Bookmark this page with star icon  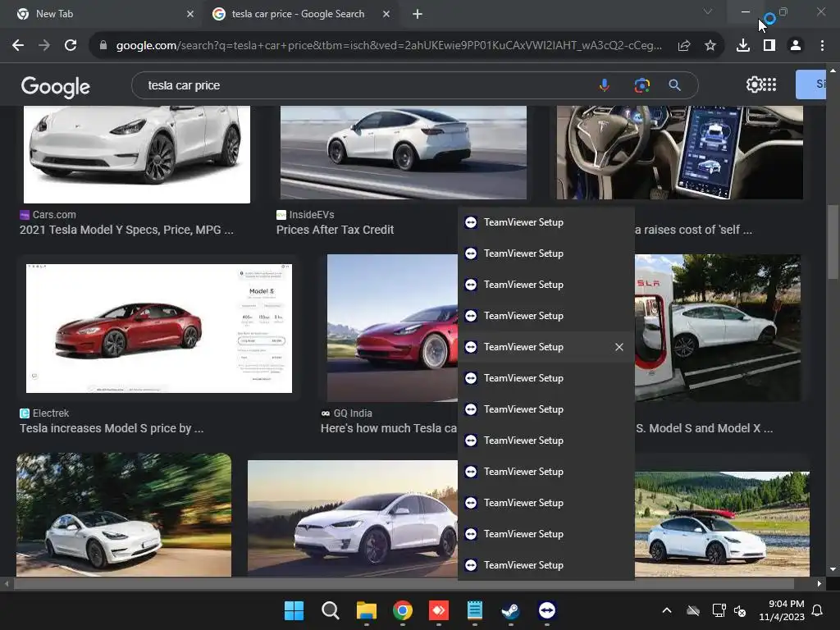710,46
